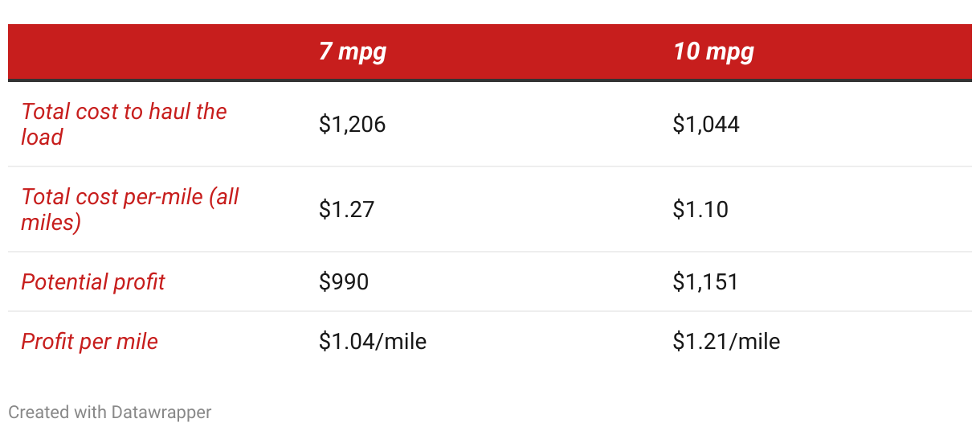
Task: Click the 7 mpg column header
Action: [x=353, y=52]
